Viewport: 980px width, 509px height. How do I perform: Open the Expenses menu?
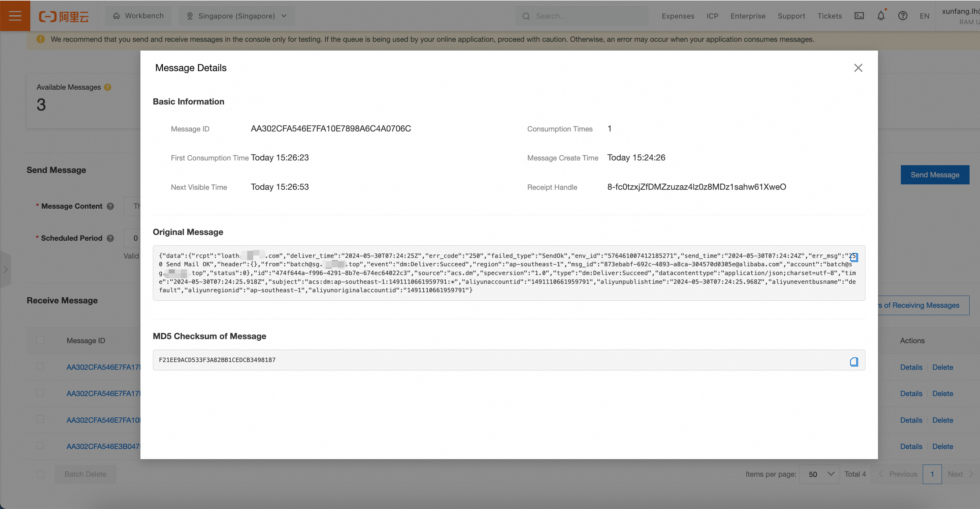coord(678,16)
